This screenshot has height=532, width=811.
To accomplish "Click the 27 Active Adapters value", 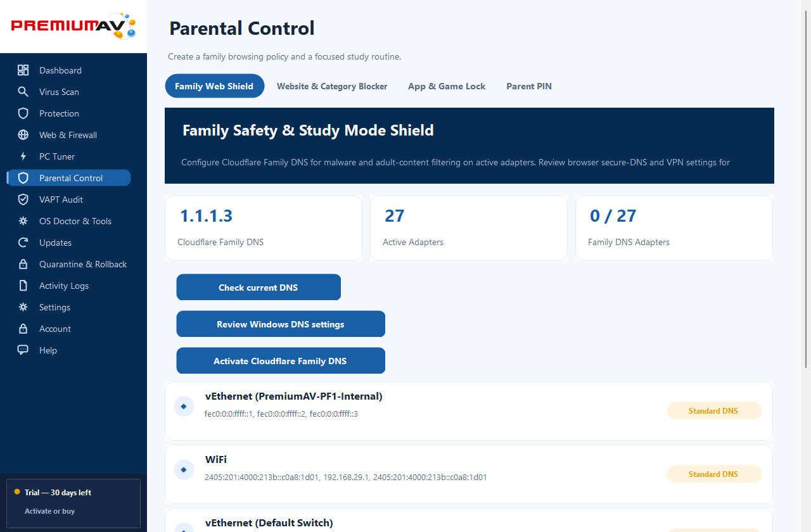I will click(395, 216).
